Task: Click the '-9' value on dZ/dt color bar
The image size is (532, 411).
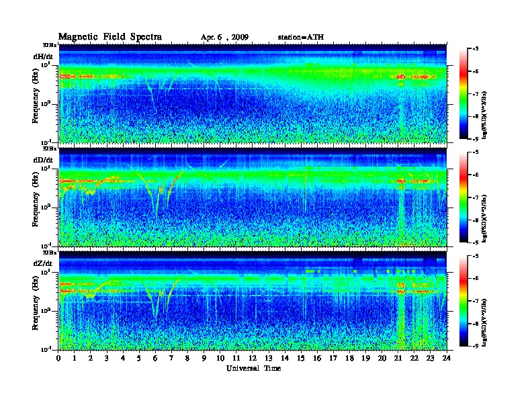Action: click(476, 346)
